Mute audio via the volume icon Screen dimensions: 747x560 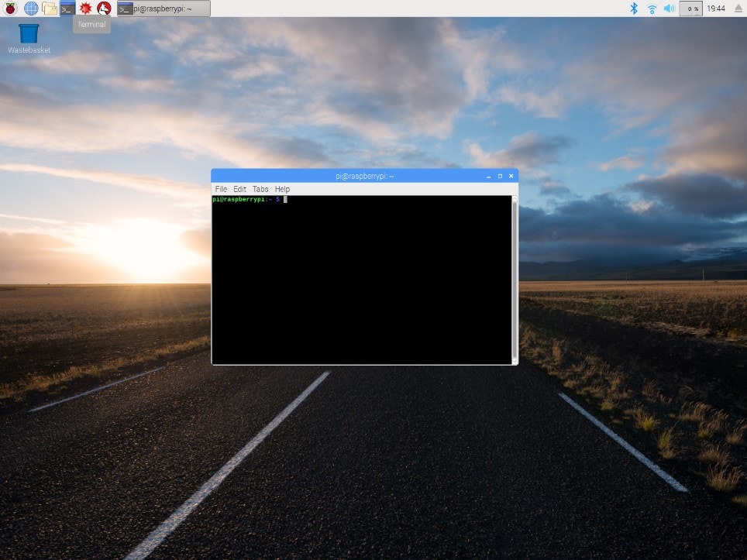coord(670,9)
